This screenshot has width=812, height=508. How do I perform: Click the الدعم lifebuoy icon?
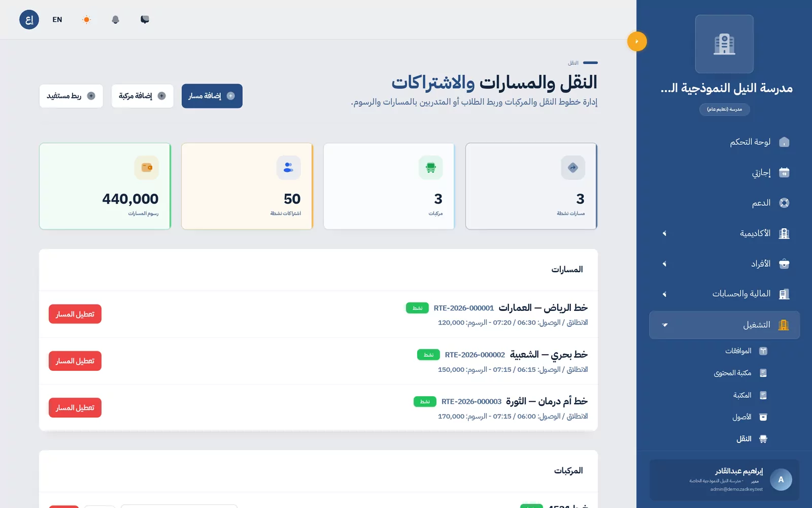pos(784,203)
